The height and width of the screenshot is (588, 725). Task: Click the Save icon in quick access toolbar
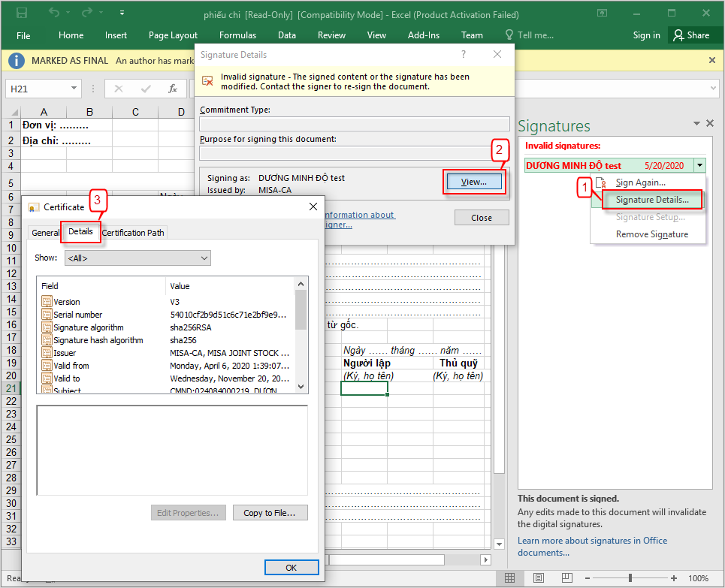[x=22, y=14]
